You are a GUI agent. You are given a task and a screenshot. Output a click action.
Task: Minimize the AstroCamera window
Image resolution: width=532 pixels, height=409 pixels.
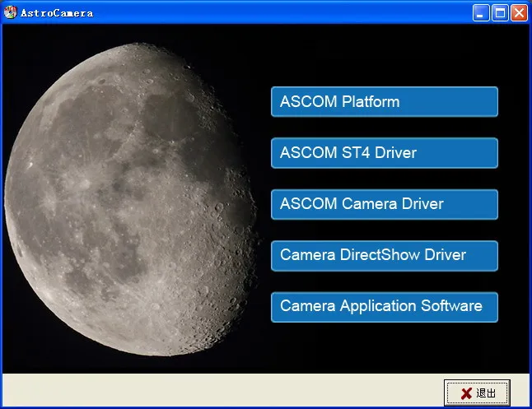pyautogui.click(x=481, y=12)
